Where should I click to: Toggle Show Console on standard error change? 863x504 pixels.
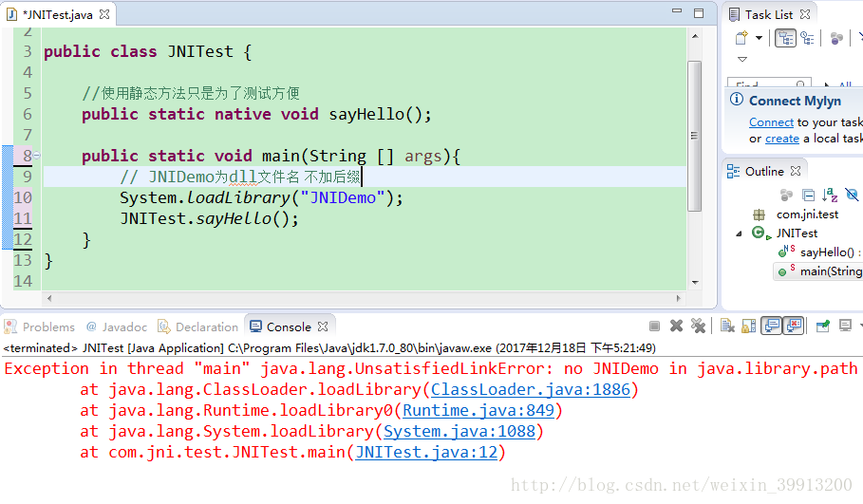point(793,327)
